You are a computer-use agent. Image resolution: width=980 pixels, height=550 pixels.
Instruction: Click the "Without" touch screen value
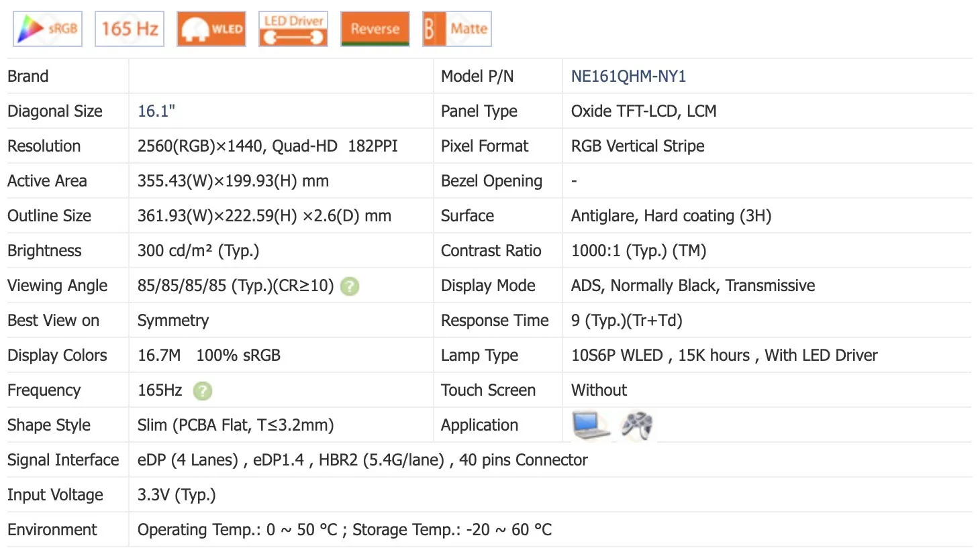click(x=599, y=390)
